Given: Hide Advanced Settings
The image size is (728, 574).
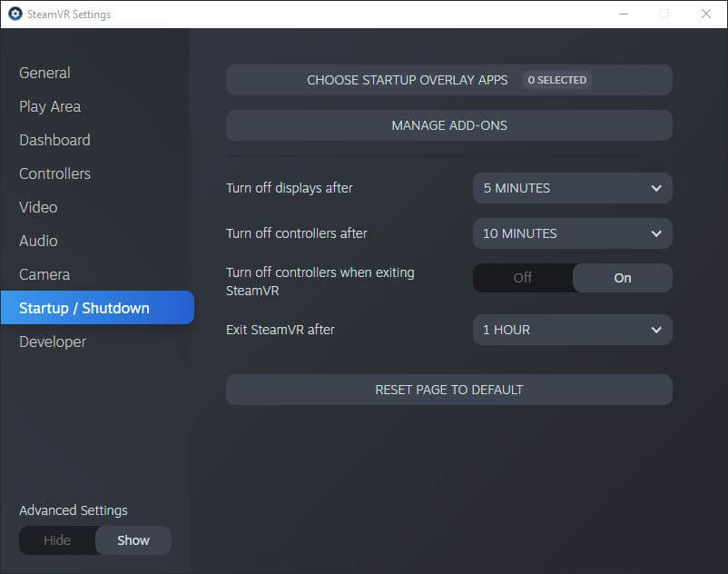Looking at the screenshot, I should pyautogui.click(x=57, y=540).
